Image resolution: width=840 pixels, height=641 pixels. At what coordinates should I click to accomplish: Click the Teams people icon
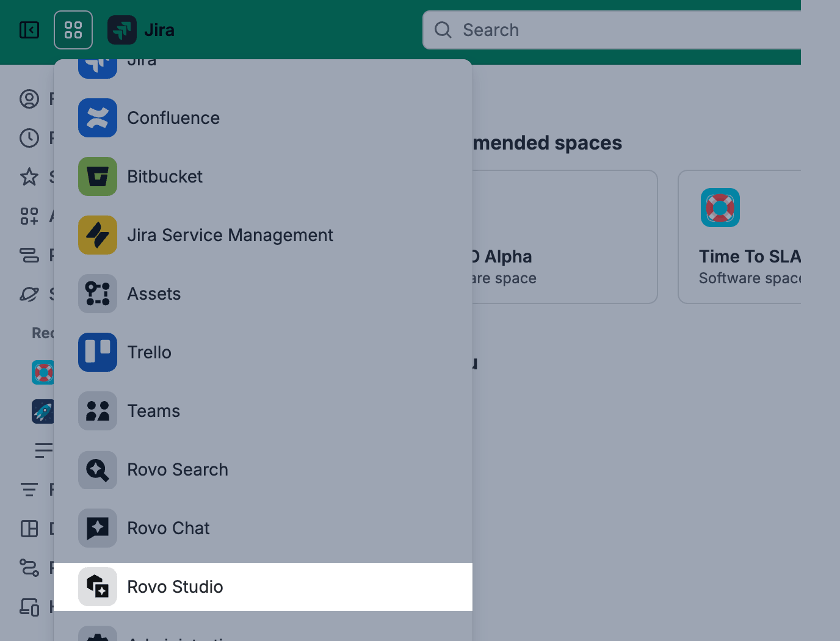[x=98, y=411]
